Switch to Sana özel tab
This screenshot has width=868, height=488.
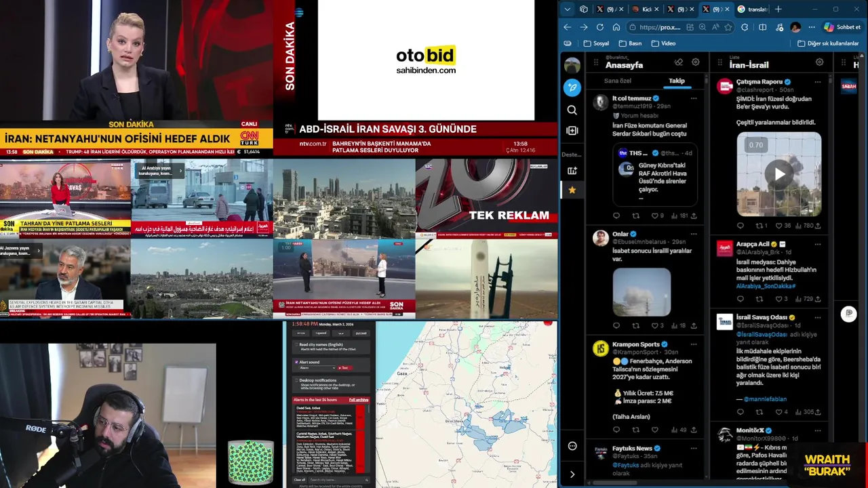click(x=618, y=81)
